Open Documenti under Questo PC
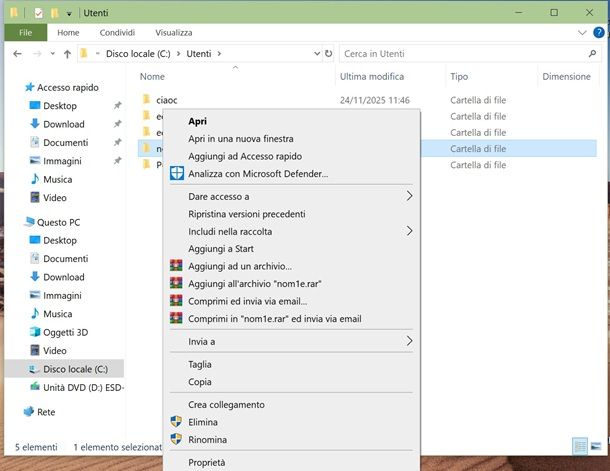This screenshot has width=610, height=471. 65,258
